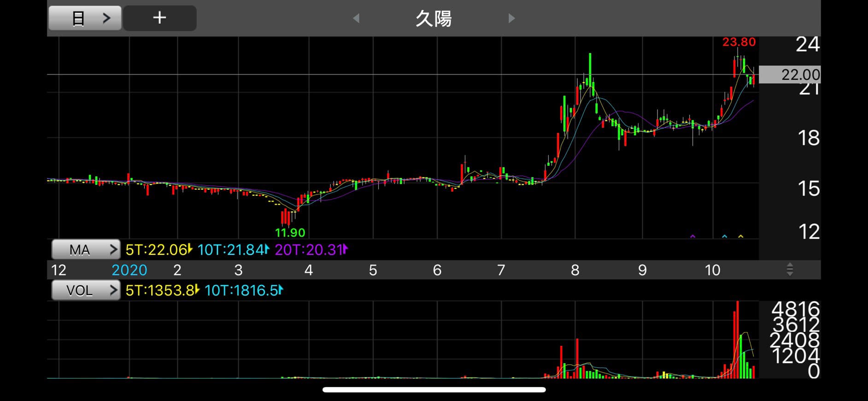Open the MA indicator selector
The image size is (868, 401).
pos(86,249)
